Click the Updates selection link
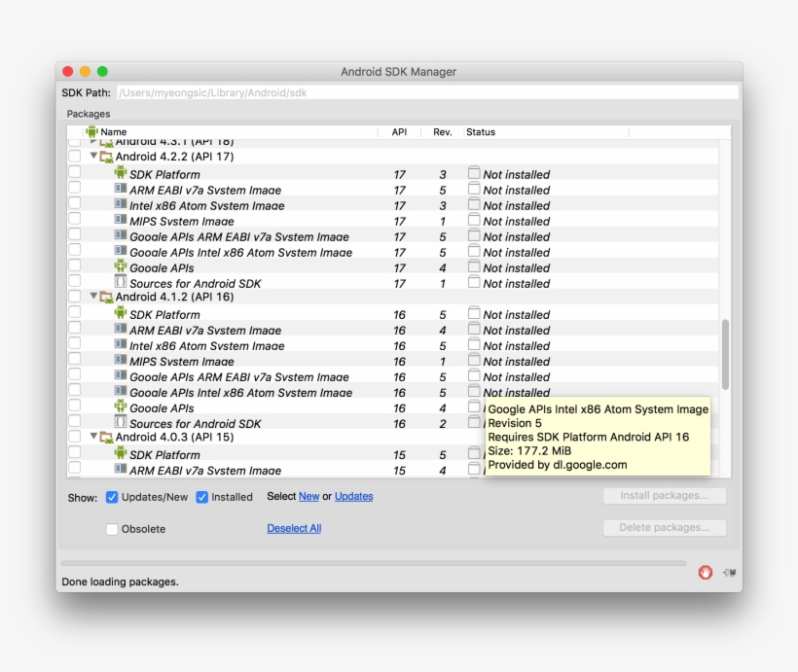This screenshot has height=672, width=798. pyautogui.click(x=353, y=497)
